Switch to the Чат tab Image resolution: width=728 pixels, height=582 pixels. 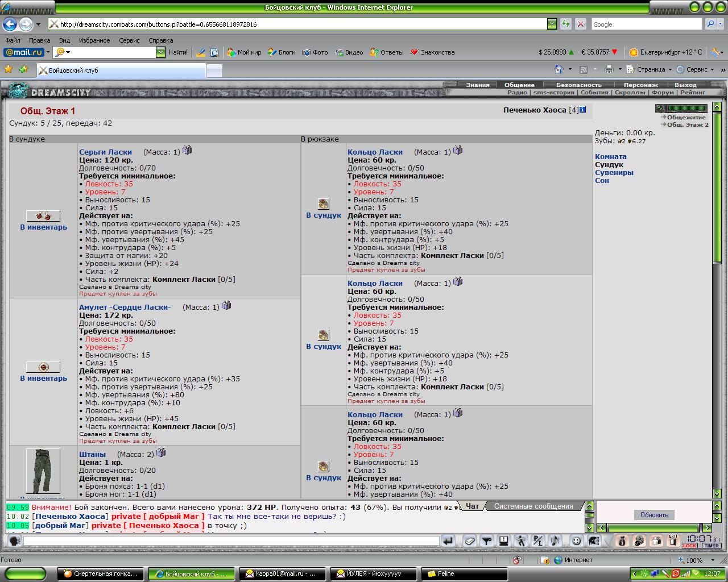tap(472, 506)
